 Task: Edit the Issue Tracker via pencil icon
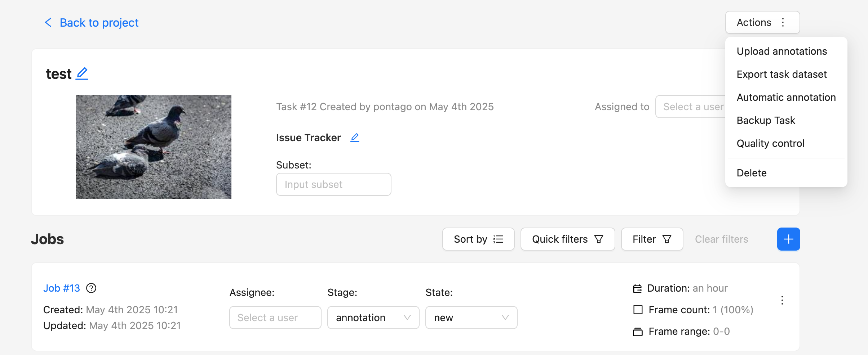[x=355, y=138]
